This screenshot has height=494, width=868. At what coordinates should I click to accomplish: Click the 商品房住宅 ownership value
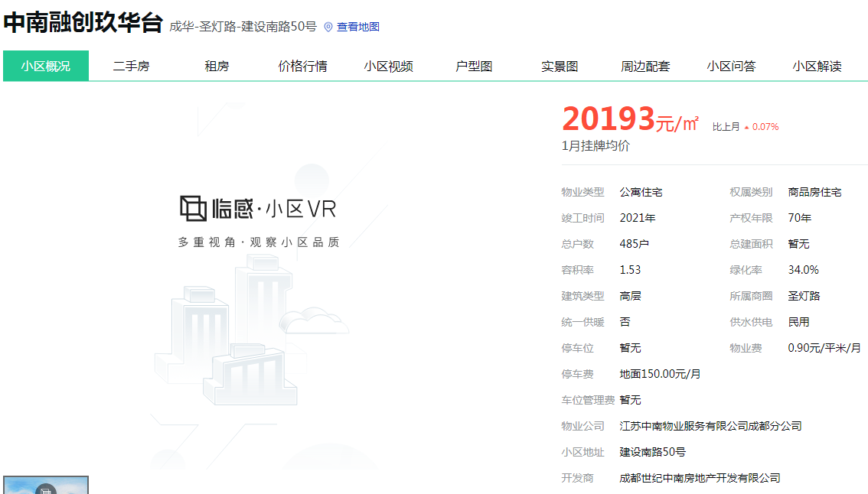(815, 192)
